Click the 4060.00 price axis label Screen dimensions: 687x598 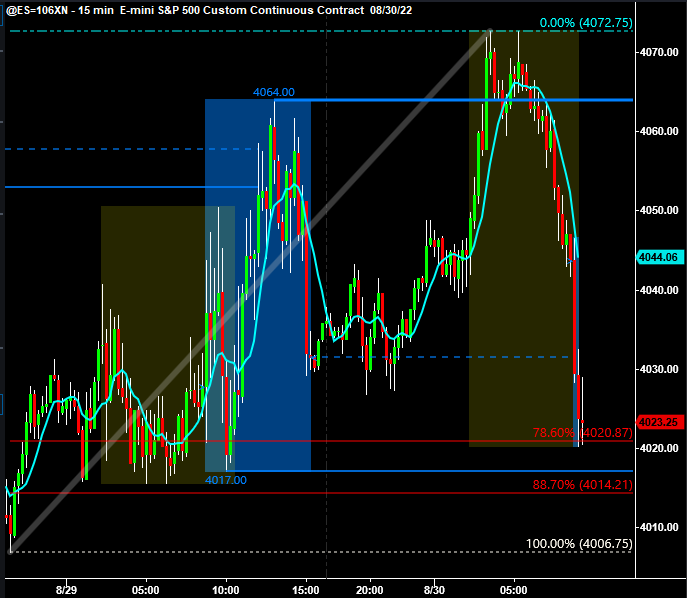pos(659,131)
